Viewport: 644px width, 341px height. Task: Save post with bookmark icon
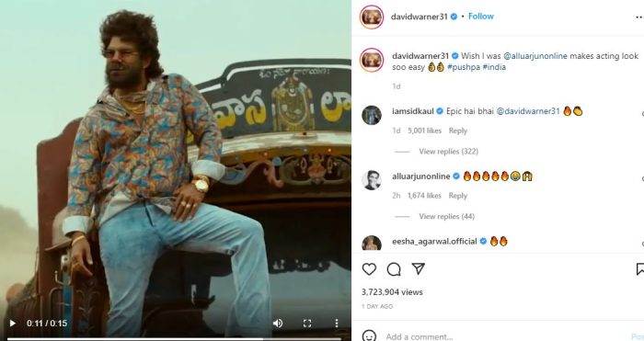point(640,269)
